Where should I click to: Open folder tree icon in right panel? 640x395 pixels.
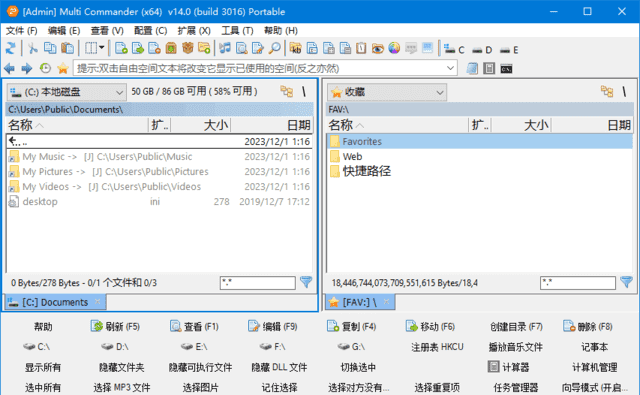[x=607, y=91]
